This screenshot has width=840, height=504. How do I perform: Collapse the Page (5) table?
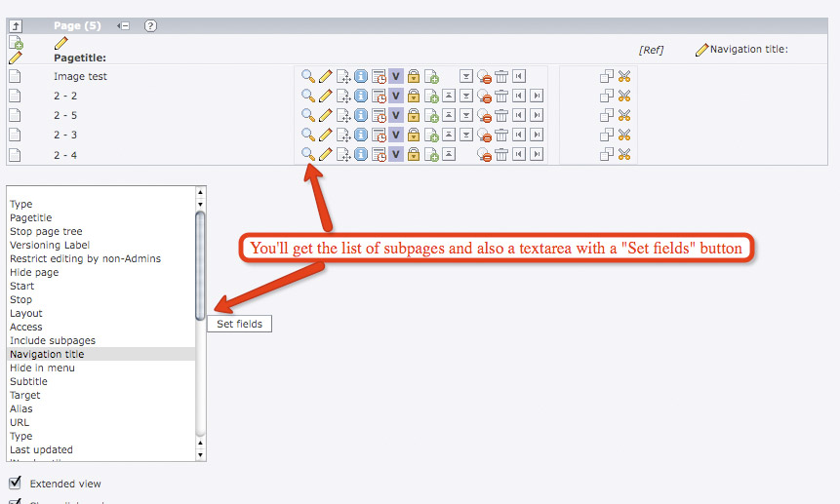(123, 26)
